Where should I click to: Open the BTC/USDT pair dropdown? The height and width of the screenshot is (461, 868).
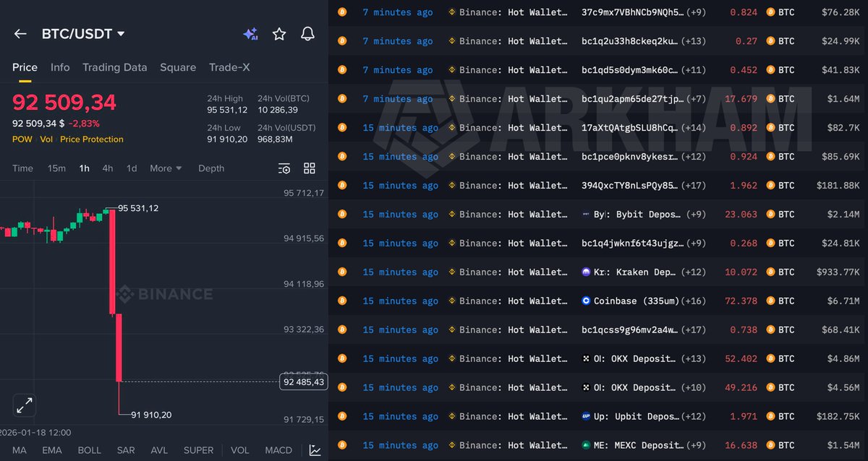[83, 34]
